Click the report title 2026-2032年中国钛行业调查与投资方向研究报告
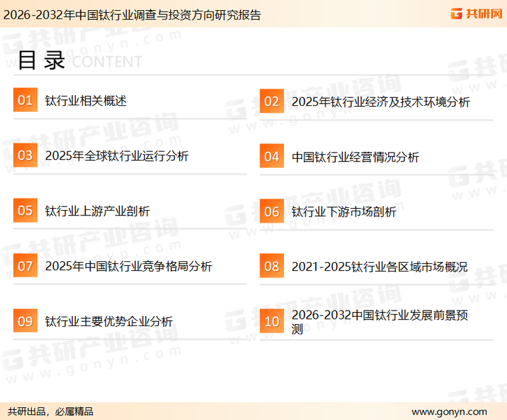507x420 pixels. tap(132, 15)
